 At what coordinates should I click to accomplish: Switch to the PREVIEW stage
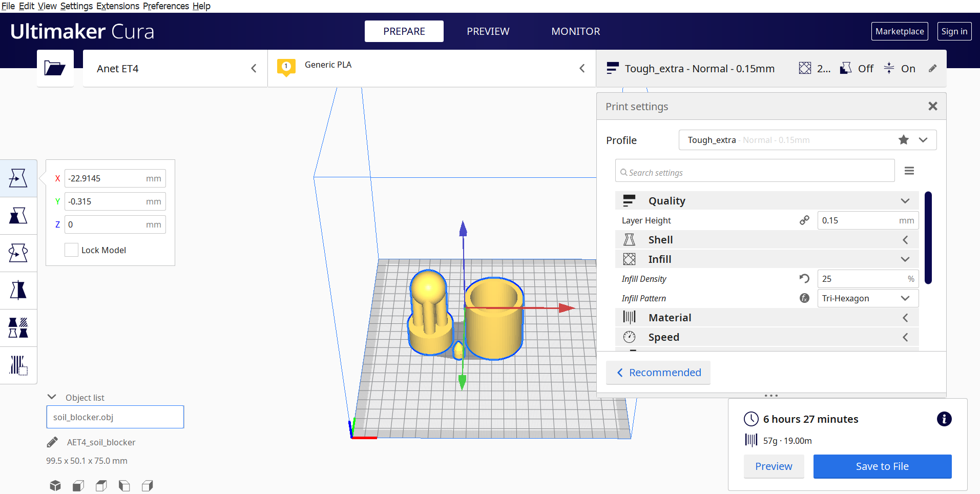tap(488, 31)
